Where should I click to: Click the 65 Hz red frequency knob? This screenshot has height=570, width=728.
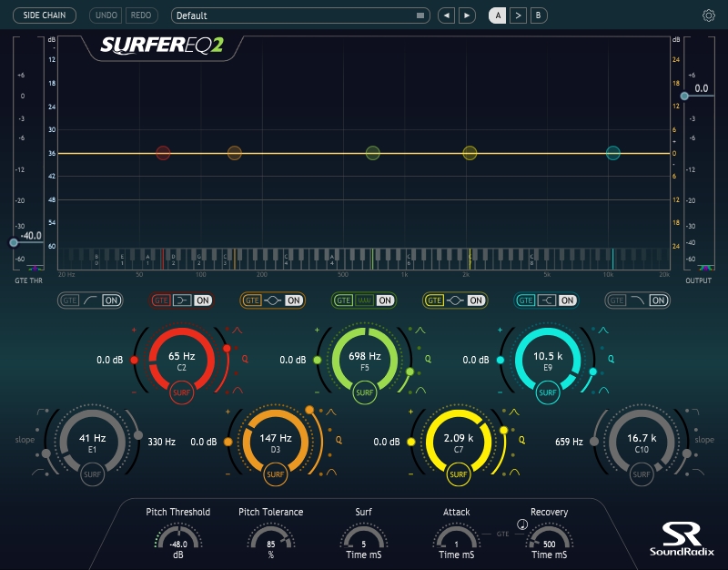pyautogui.click(x=181, y=361)
